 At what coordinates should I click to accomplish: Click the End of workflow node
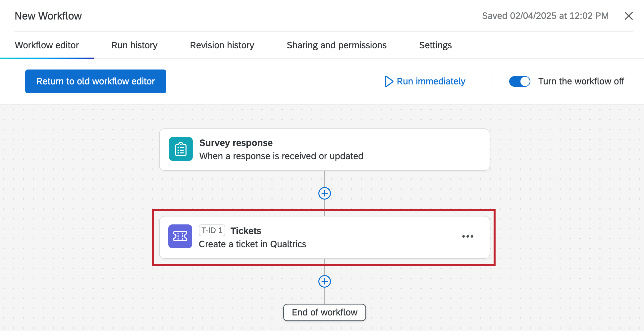click(324, 312)
